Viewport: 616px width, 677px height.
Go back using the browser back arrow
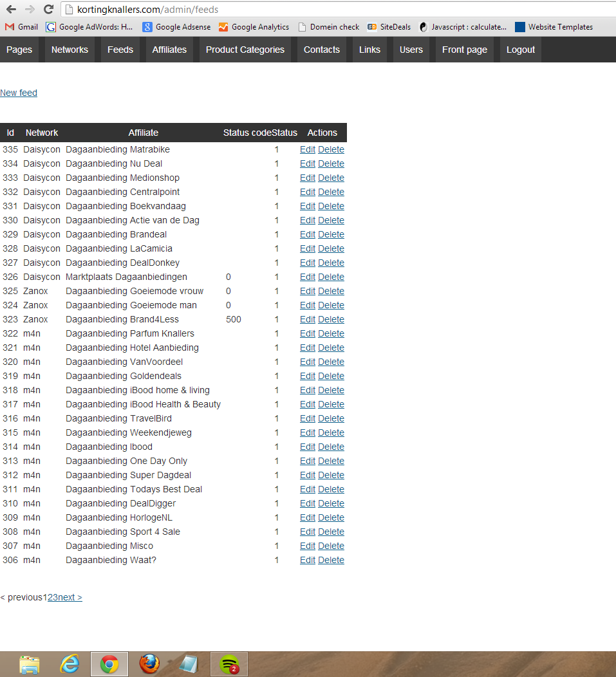11,9
